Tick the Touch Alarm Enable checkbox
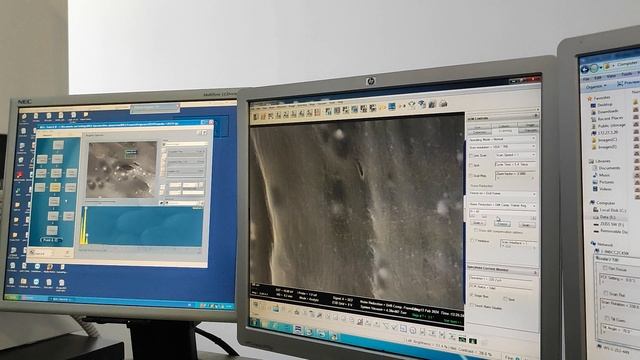The image size is (640, 360). tap(473, 306)
